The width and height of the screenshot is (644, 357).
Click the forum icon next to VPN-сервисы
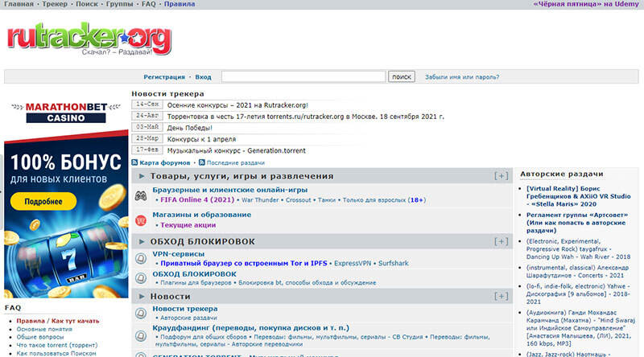click(141, 259)
